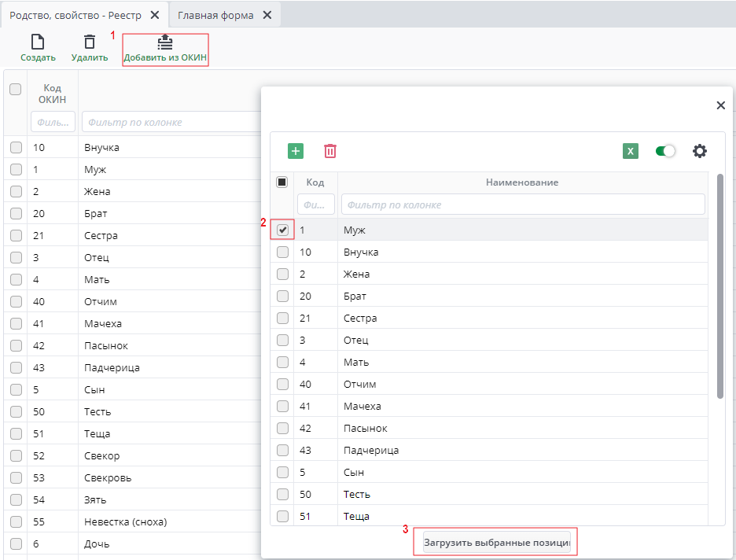The height and width of the screenshot is (560, 736).
Task: Switch to the Главная форма tab
Action: (x=215, y=15)
